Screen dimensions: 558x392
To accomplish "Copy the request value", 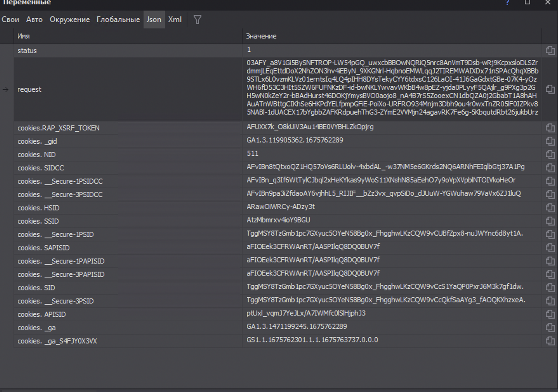I will coord(550,89).
